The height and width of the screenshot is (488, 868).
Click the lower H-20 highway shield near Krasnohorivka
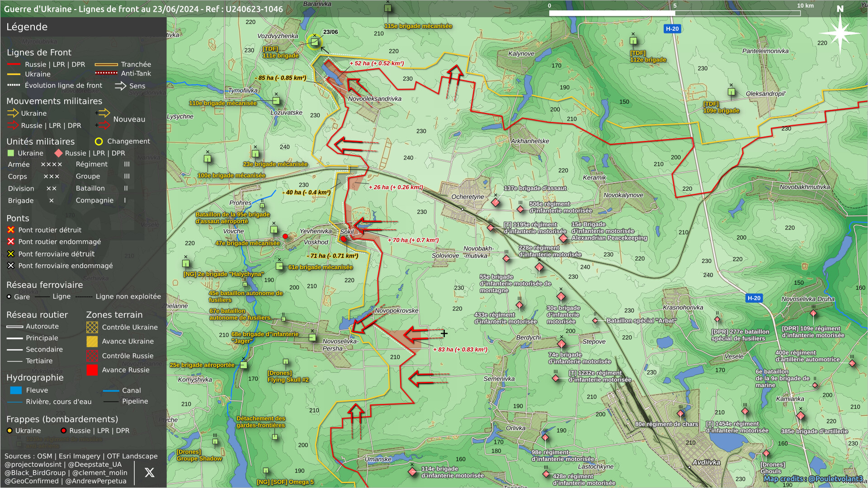coord(754,298)
